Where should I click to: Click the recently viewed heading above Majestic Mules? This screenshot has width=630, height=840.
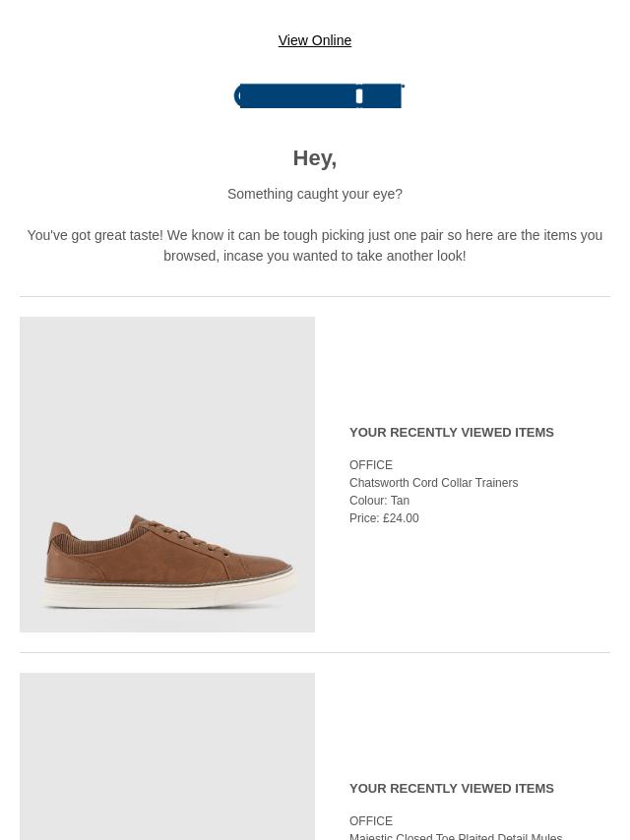click(x=452, y=789)
